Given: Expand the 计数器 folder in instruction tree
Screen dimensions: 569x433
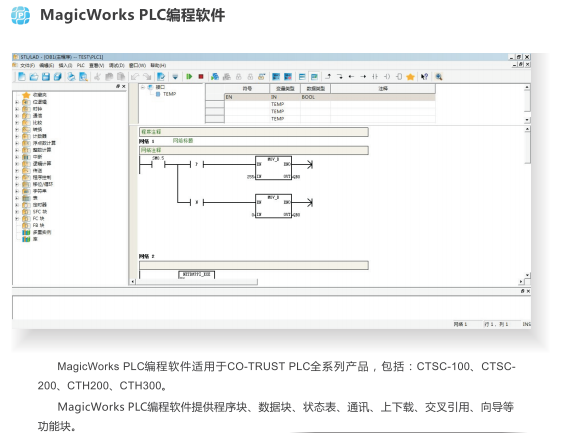Looking at the screenshot, I should (x=17, y=136).
